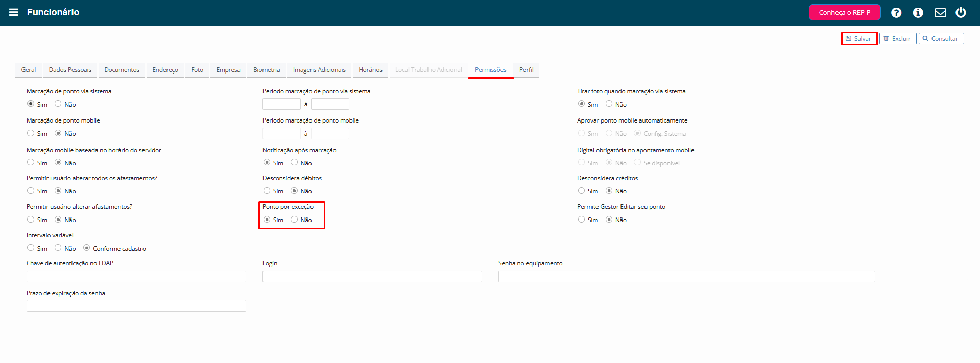Image resolution: width=980 pixels, height=363 pixels.
Task: Select Não for Desconsidera créditos
Action: (609, 191)
